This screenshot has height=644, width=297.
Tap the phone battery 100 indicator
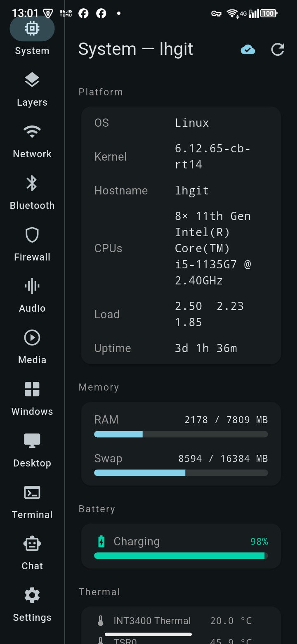pyautogui.click(x=269, y=14)
